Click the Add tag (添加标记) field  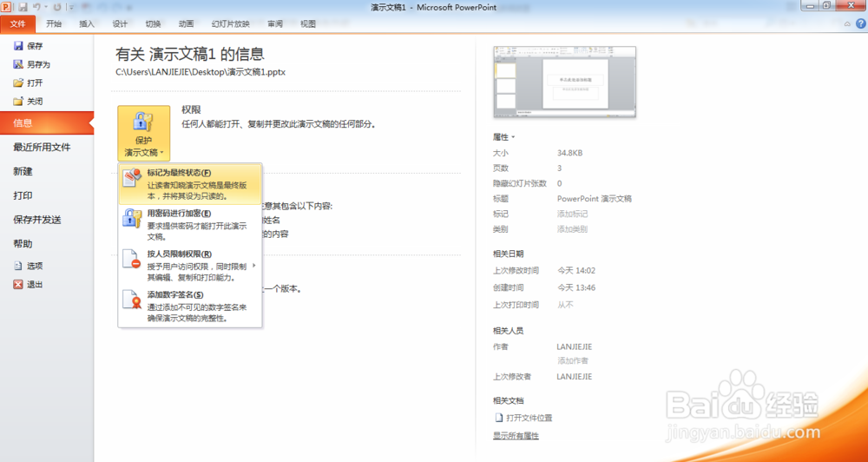572,214
